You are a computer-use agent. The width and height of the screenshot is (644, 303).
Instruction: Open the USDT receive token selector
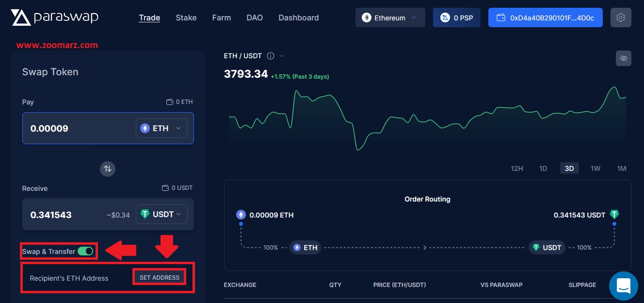pos(161,214)
